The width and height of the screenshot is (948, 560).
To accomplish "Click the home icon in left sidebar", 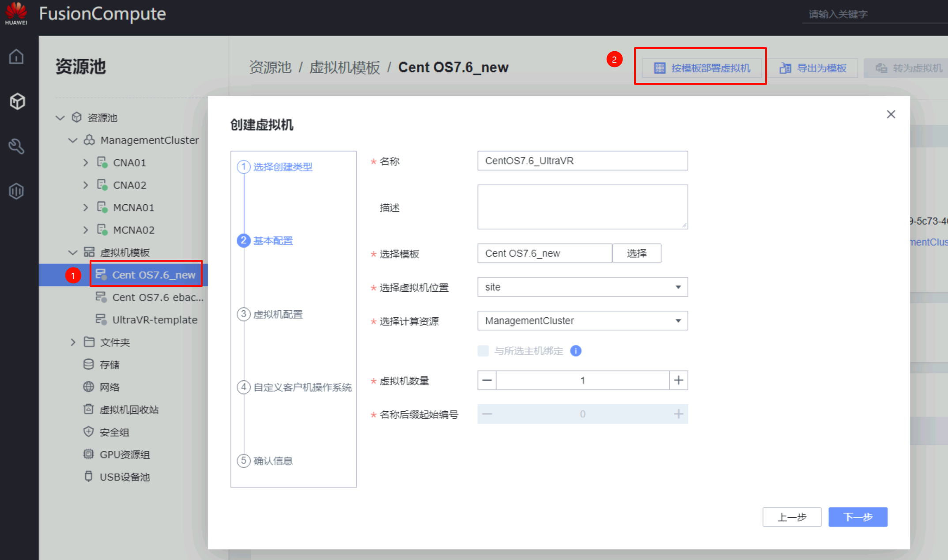I will [16, 57].
